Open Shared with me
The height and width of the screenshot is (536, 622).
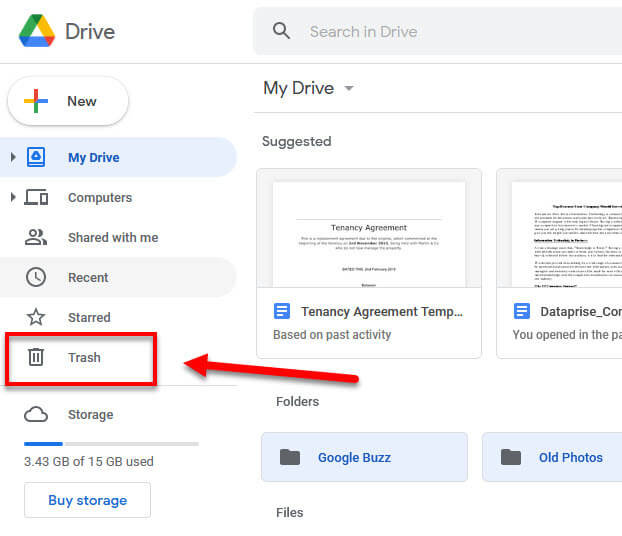[118, 237]
